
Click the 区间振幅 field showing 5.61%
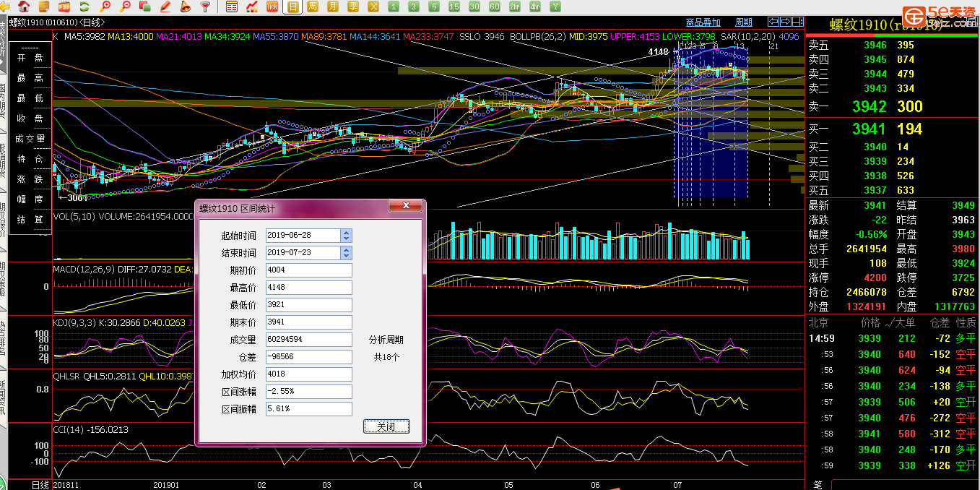tap(308, 409)
